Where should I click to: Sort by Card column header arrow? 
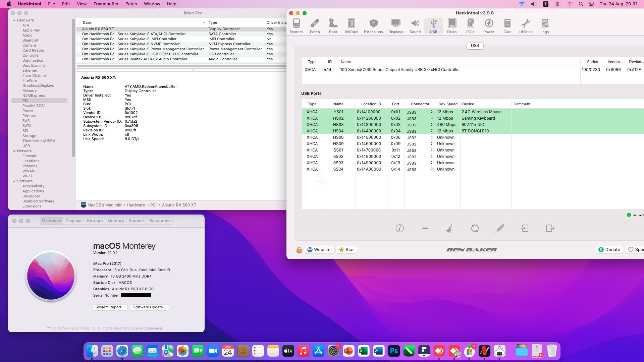click(x=204, y=22)
